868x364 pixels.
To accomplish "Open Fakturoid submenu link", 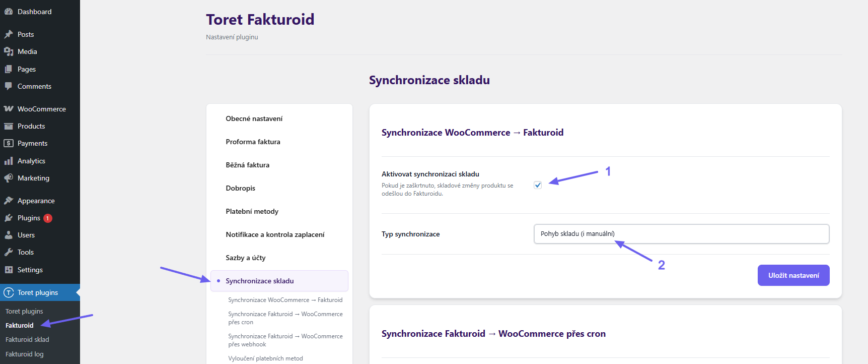I will 20,326.
